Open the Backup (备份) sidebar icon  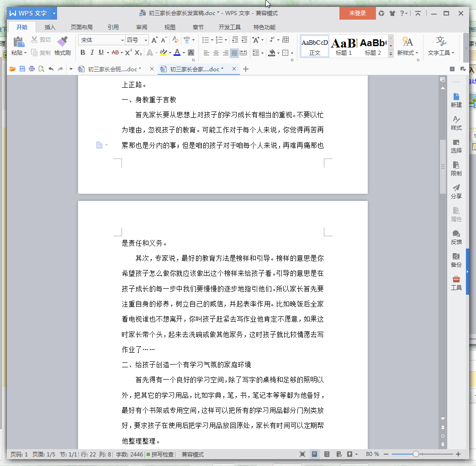click(456, 260)
